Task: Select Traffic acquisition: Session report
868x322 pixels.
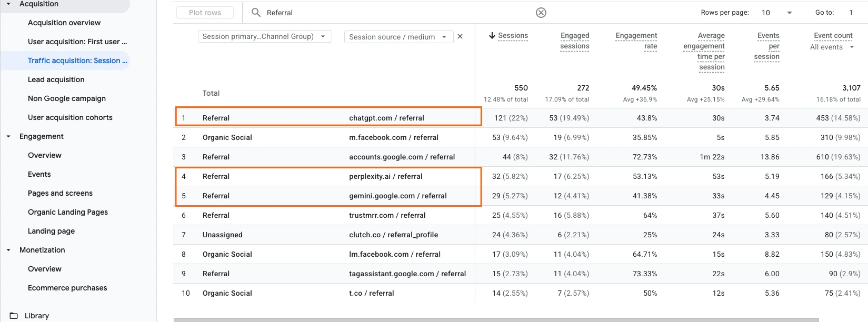Action: coord(77,61)
